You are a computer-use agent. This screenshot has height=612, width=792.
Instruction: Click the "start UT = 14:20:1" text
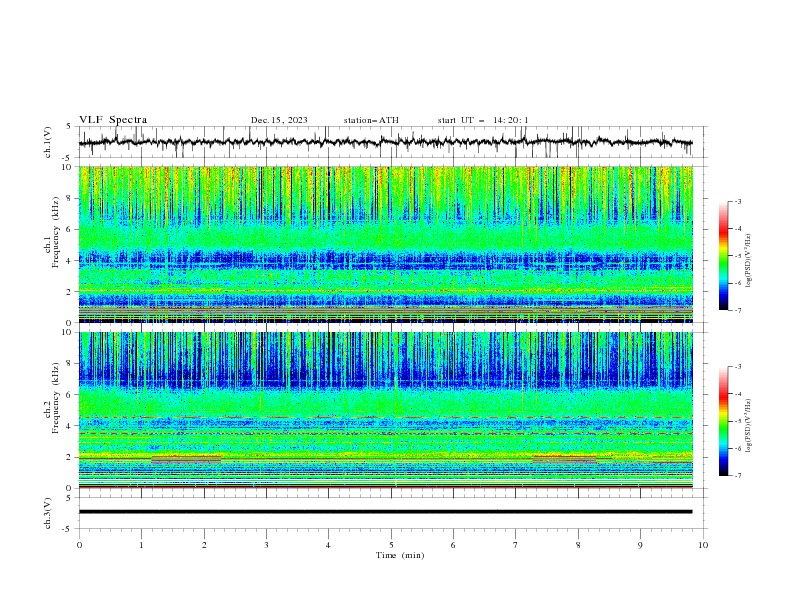(x=483, y=120)
